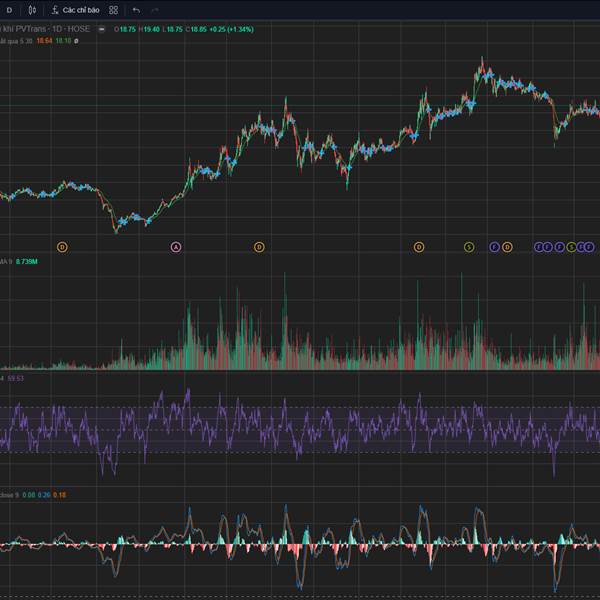Click the price change +0.25 (+1.34%) label
The image size is (600, 600).
(227, 29)
